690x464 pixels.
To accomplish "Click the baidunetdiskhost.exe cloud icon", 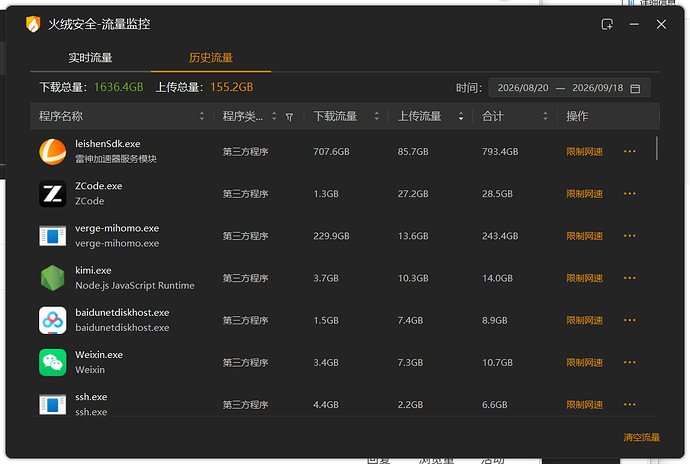I will pyautogui.click(x=52, y=320).
